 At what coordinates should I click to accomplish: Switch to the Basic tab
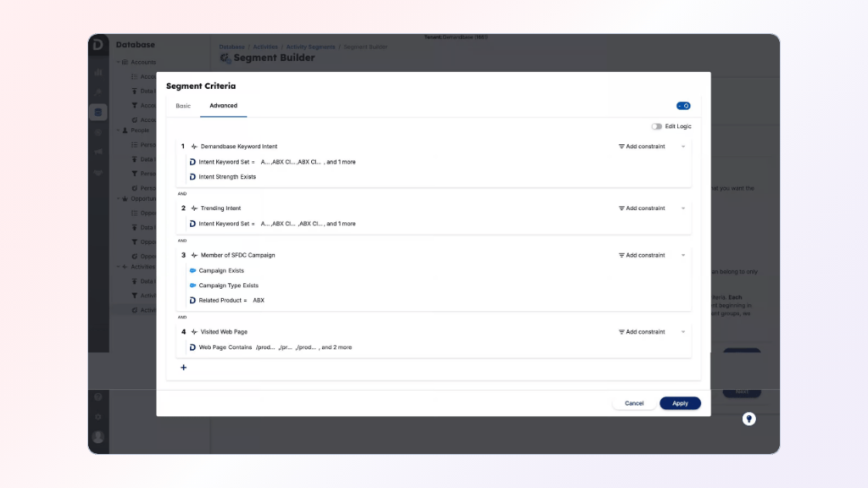pyautogui.click(x=183, y=106)
